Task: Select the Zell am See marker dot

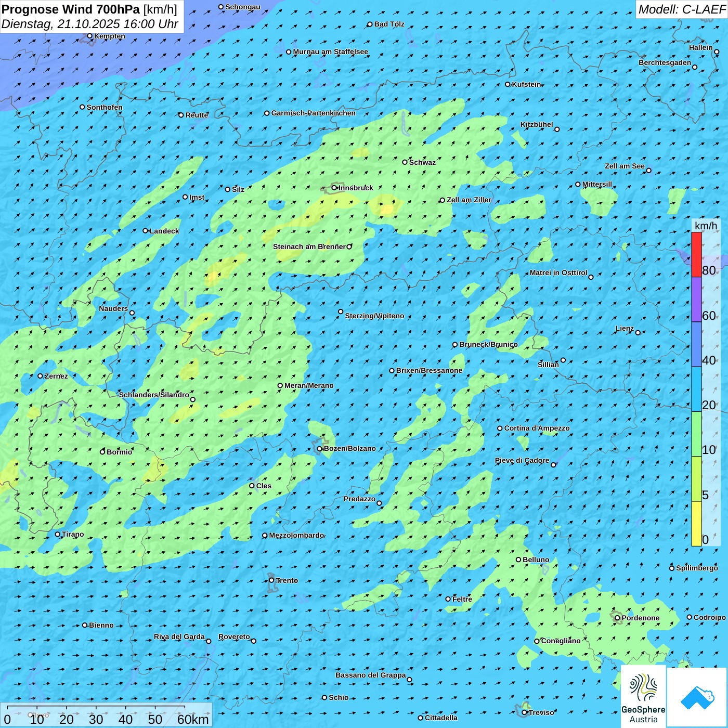Action: (648, 170)
